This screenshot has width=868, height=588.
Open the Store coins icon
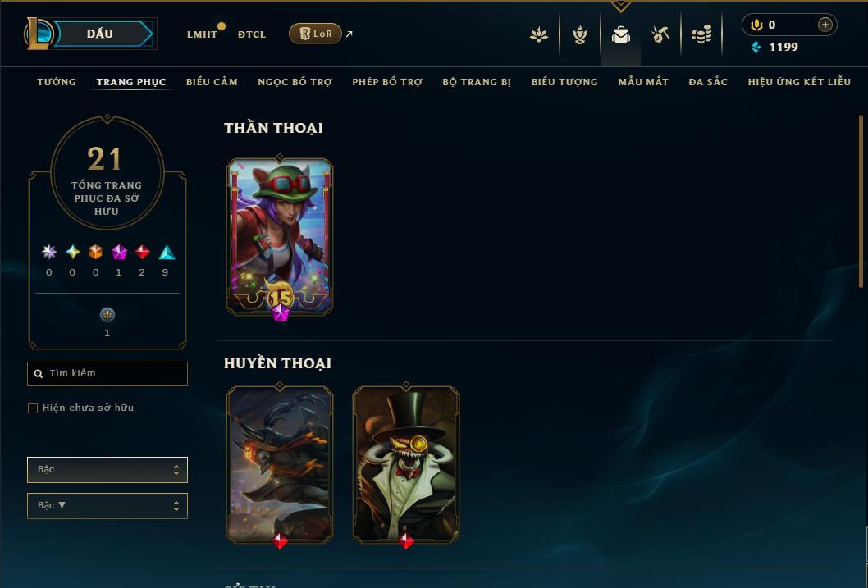point(701,34)
